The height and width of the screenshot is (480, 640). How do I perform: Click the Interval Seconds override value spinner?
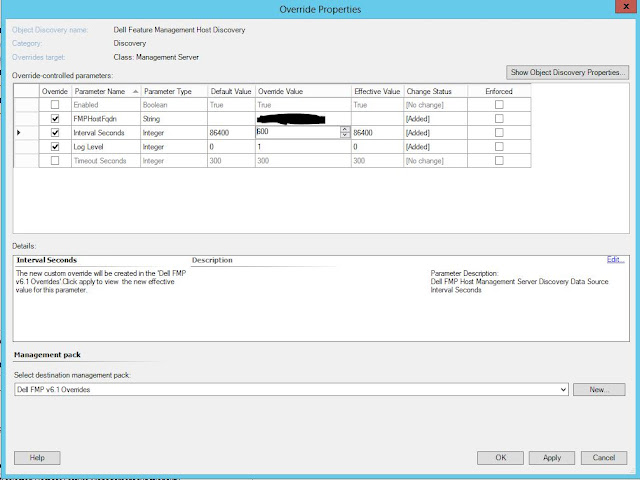pos(345,132)
